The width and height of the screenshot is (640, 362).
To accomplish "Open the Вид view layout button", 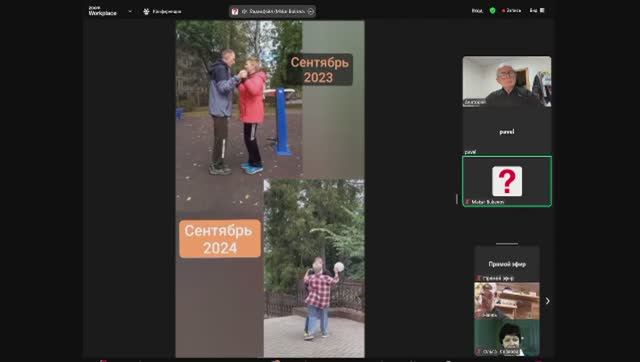I will pos(537,11).
